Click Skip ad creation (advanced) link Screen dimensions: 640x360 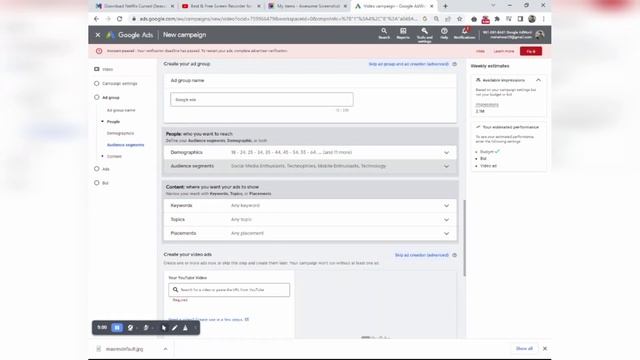tap(422, 255)
